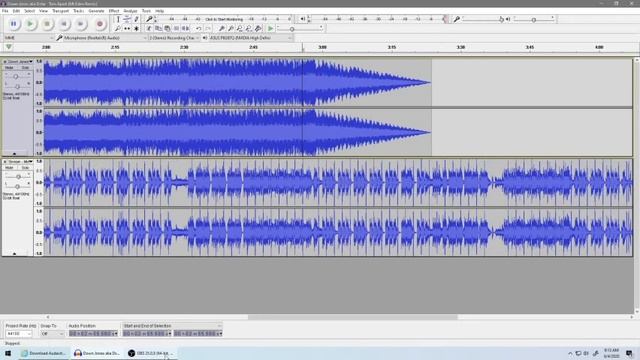Open the Tracks menu
The height and width of the screenshot is (360, 640).
point(78,11)
